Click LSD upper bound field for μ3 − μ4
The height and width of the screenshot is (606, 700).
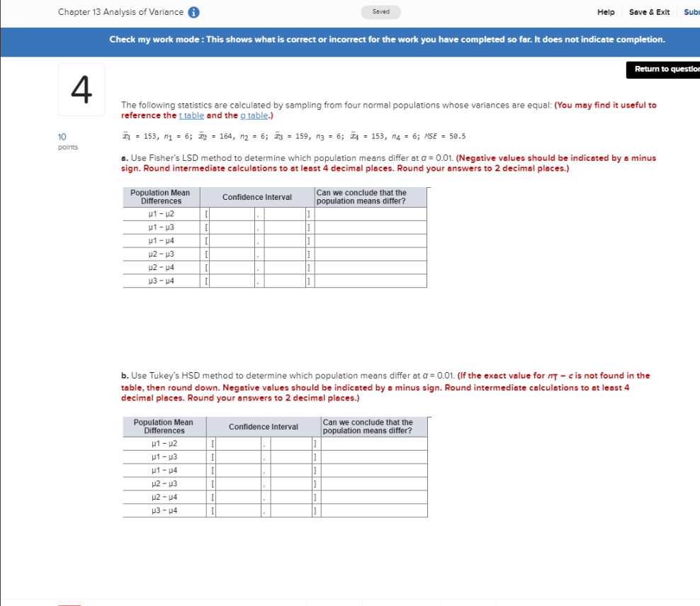pos(285,281)
